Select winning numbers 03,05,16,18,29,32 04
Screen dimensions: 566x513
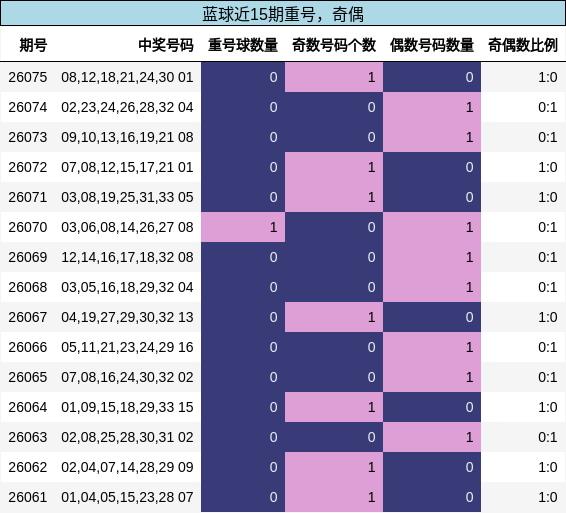(127, 287)
